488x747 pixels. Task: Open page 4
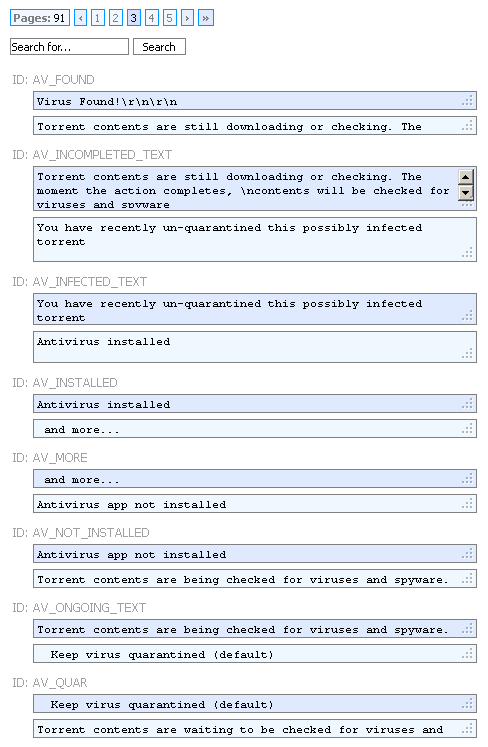click(x=152, y=18)
